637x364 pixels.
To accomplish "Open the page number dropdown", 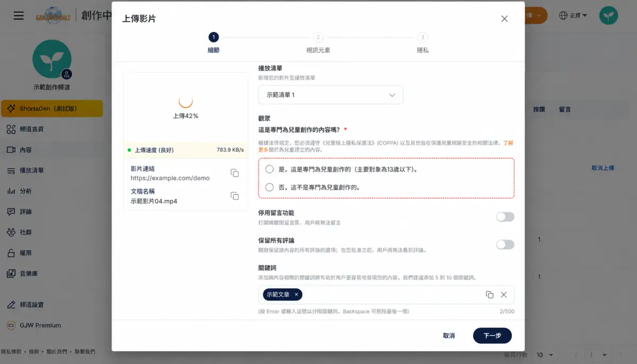I will (x=597, y=354).
